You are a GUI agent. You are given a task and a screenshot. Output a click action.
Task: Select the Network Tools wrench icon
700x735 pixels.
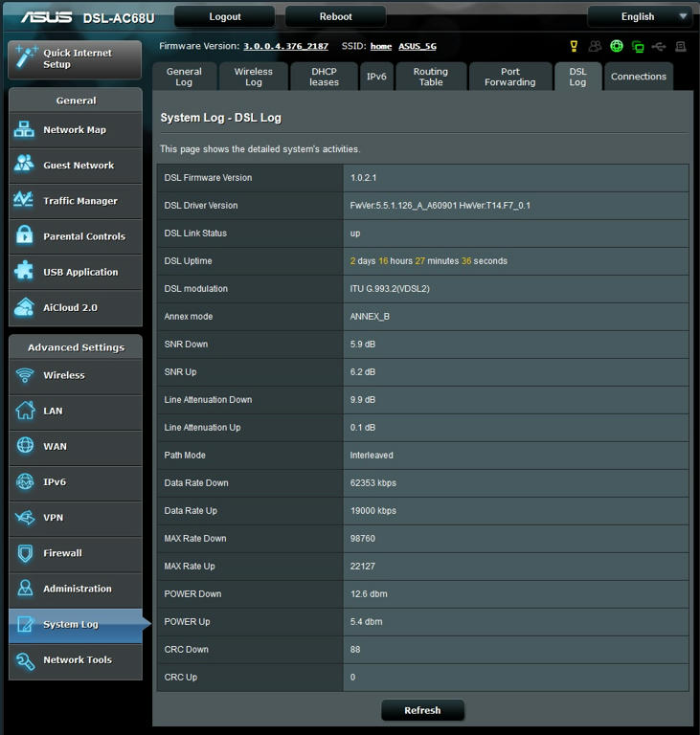click(x=25, y=660)
